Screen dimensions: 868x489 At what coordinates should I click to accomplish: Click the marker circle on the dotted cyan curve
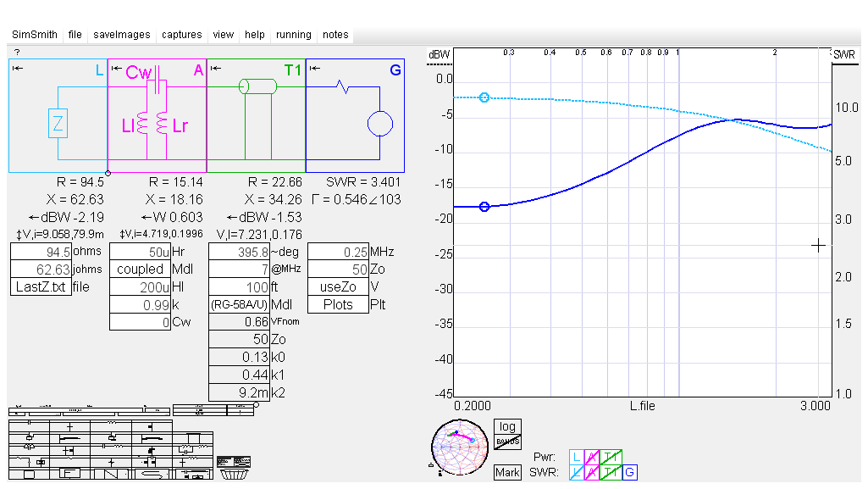point(484,97)
